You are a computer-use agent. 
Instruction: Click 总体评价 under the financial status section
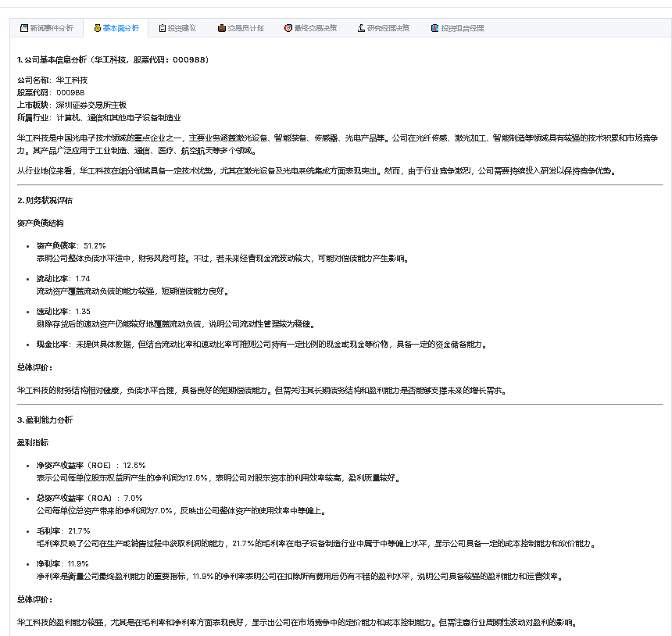click(x=34, y=368)
